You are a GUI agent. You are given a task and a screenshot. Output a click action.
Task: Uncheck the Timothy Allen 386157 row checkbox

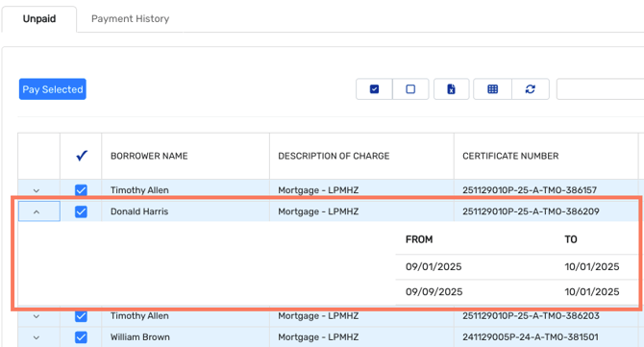click(81, 190)
